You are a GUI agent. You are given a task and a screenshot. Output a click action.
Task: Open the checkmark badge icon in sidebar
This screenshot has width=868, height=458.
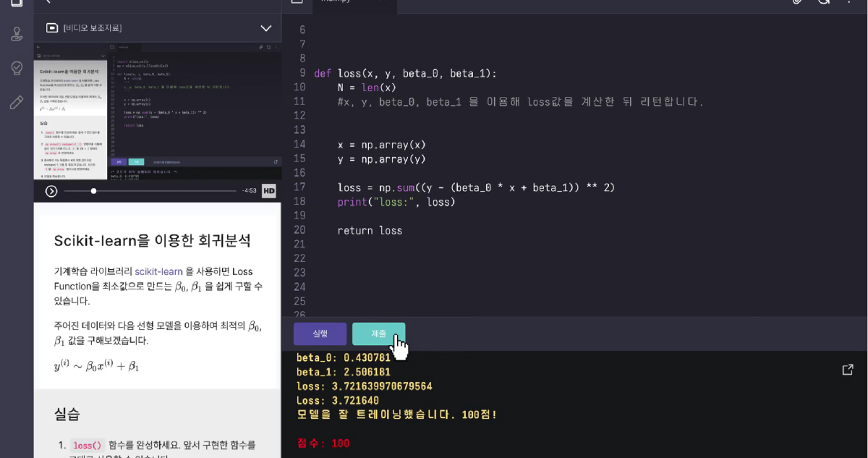[17, 68]
